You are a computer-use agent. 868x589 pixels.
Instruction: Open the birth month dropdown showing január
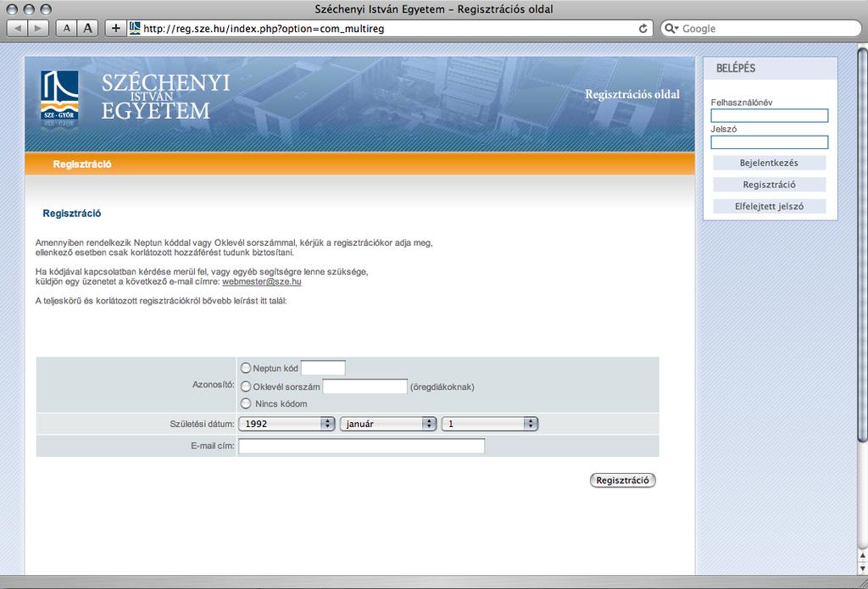(x=388, y=424)
